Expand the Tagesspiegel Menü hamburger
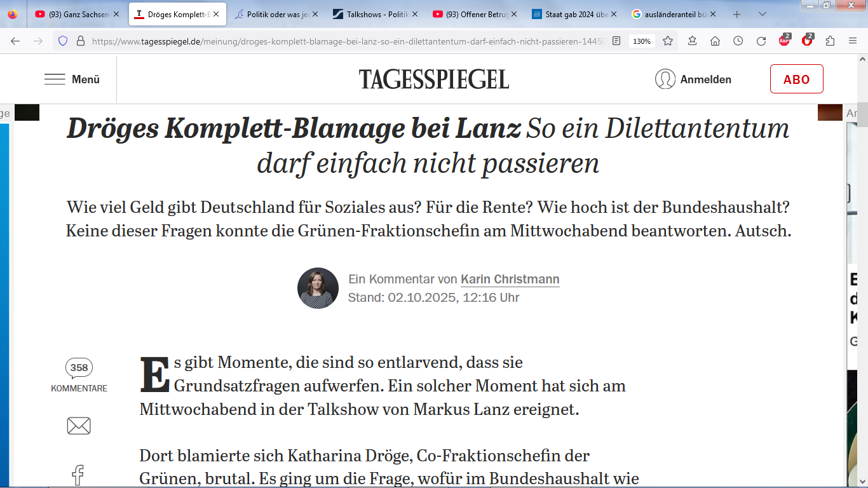The height and width of the screenshot is (488, 868). 72,79
